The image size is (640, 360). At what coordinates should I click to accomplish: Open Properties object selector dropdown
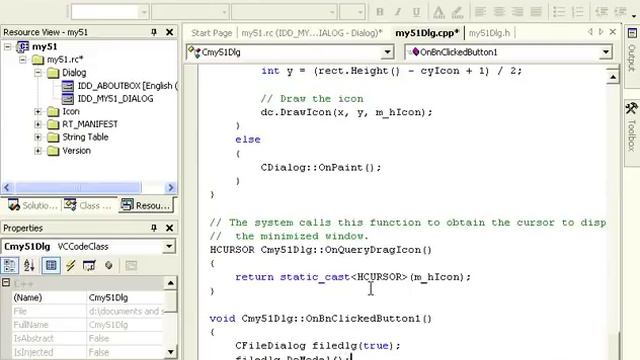pos(169,247)
